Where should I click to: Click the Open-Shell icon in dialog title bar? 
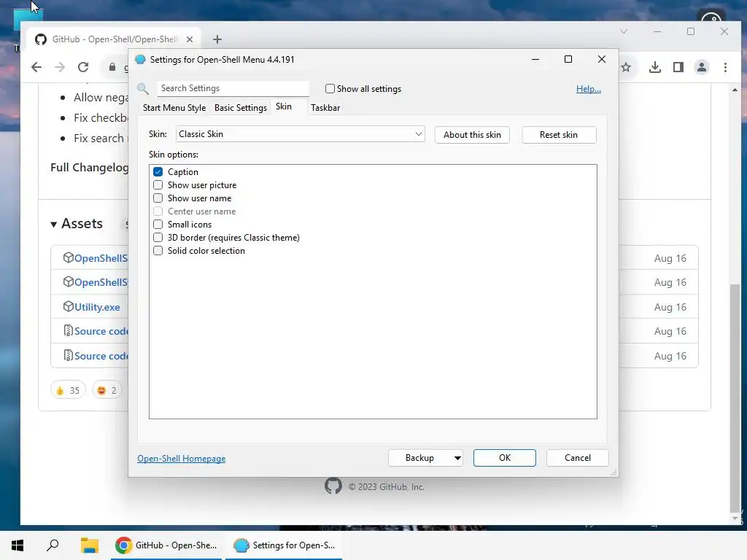[140, 60]
